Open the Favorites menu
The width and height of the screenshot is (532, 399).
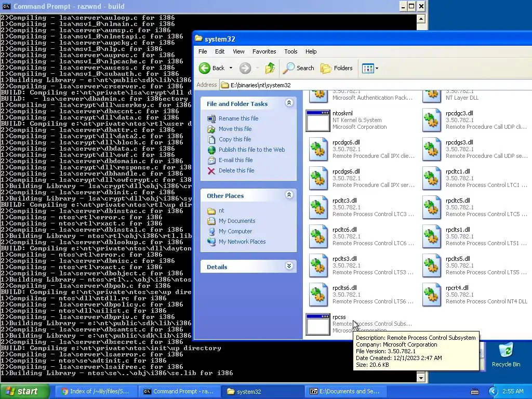[x=264, y=51]
